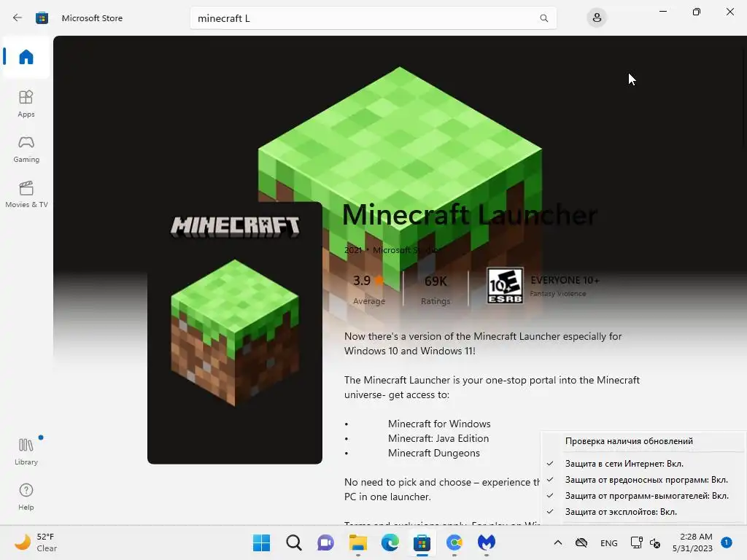The height and width of the screenshot is (560, 747).
Task: Click the ESRB Everyone 10+ rating badge
Action: point(505,286)
